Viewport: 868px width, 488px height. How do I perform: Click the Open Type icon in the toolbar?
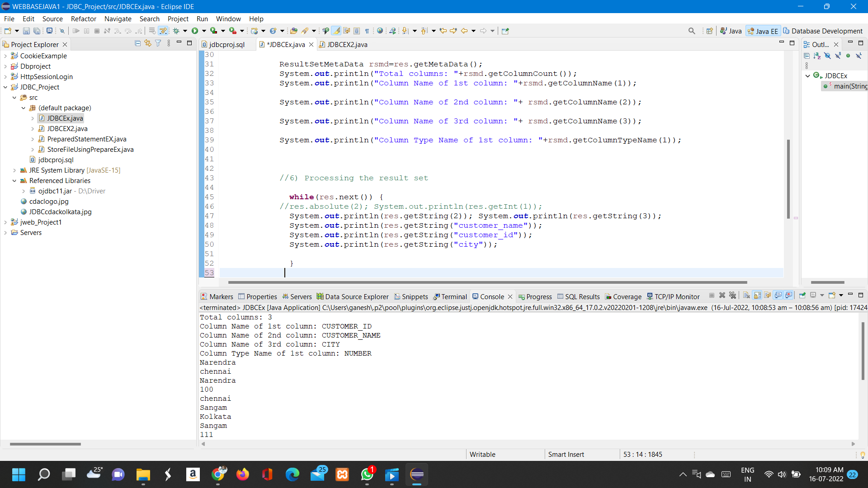294,31
